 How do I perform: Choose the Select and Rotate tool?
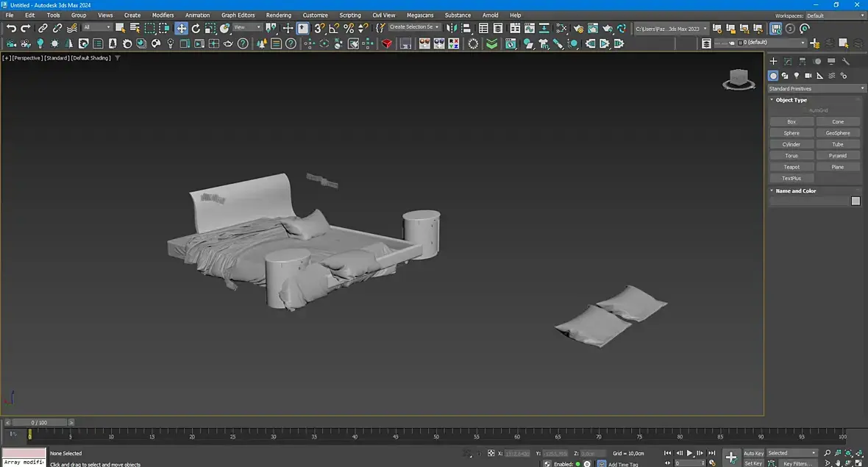pyautogui.click(x=196, y=28)
